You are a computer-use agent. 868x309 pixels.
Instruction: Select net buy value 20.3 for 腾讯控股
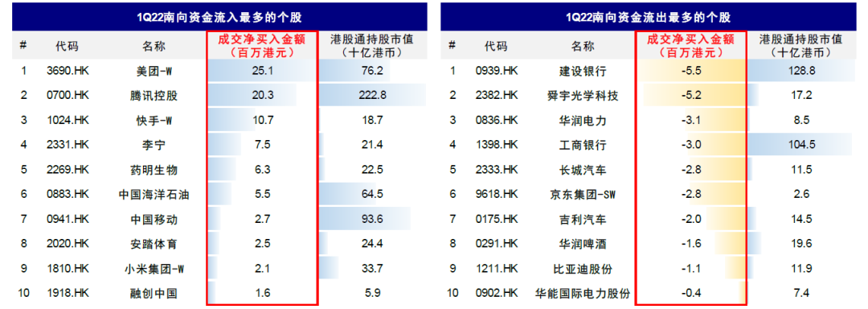[x=262, y=96]
